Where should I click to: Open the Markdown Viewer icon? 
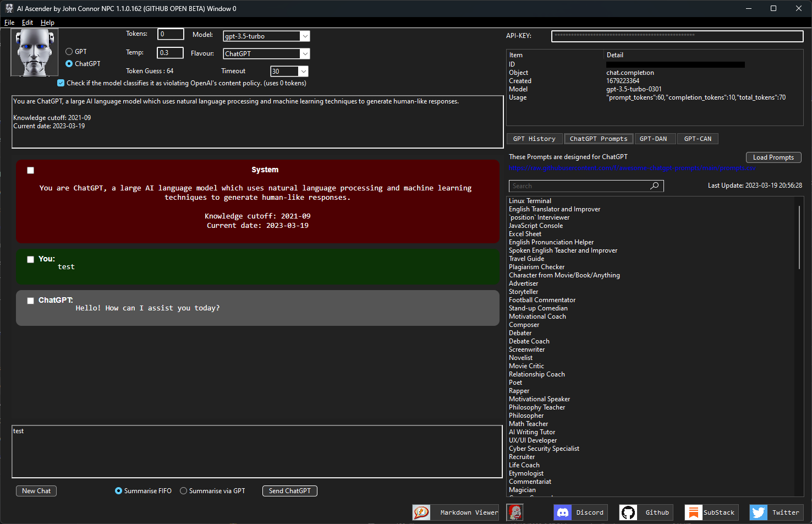[421, 512]
